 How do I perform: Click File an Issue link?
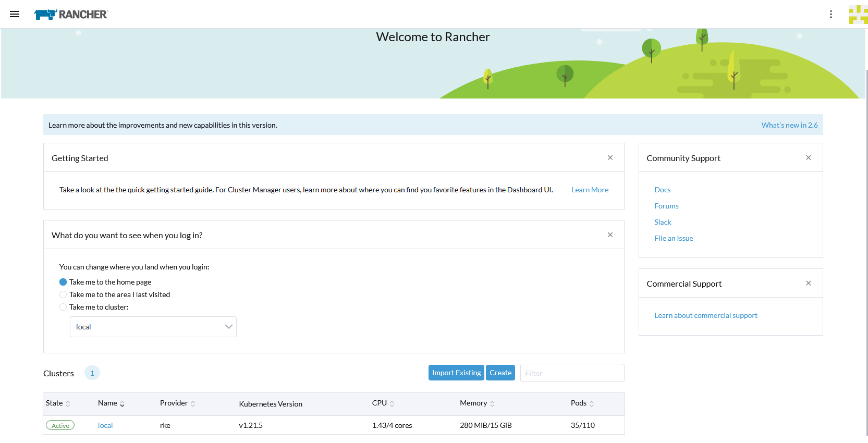pos(674,238)
